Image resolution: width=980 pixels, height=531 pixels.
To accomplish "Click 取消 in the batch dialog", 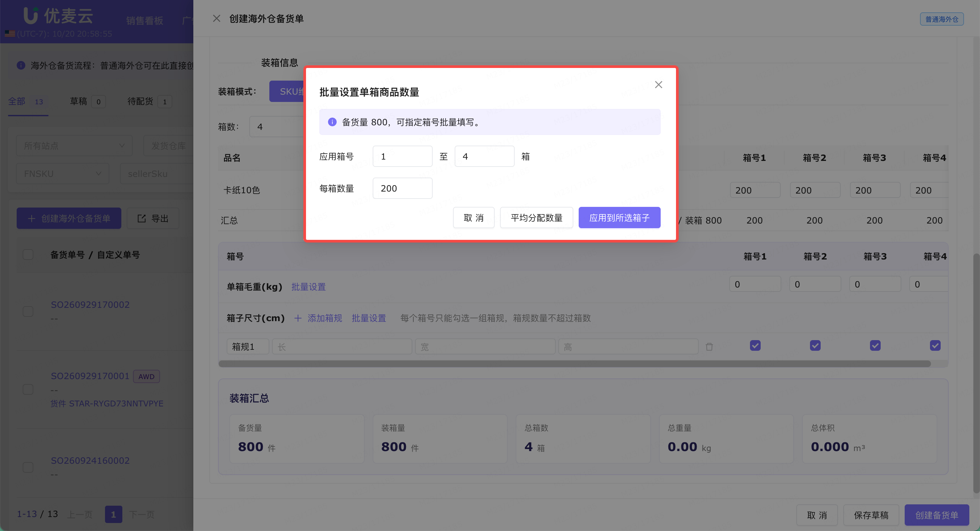I will (474, 218).
